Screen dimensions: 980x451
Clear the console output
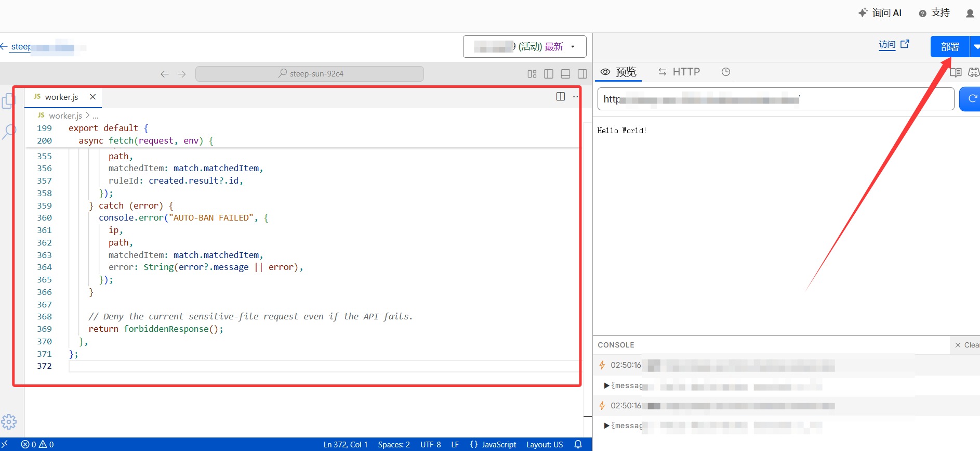(966, 345)
